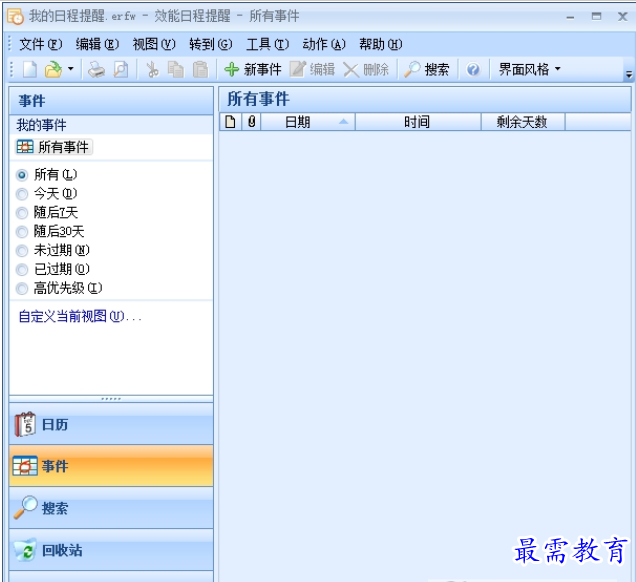Expand toolbar overflow options at right end

pyautogui.click(x=628, y=74)
